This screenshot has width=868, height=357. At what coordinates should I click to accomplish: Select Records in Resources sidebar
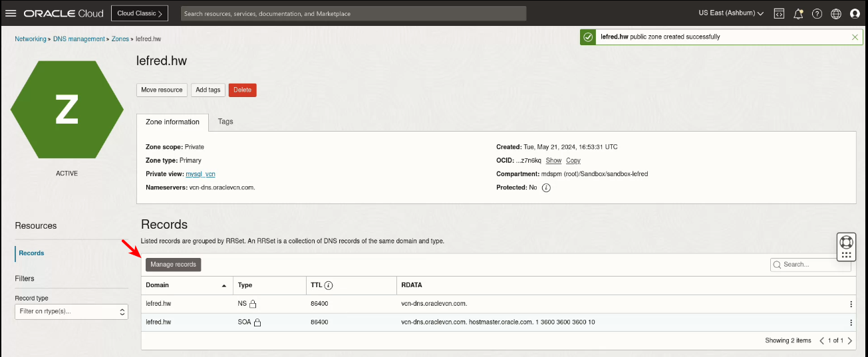tap(31, 253)
